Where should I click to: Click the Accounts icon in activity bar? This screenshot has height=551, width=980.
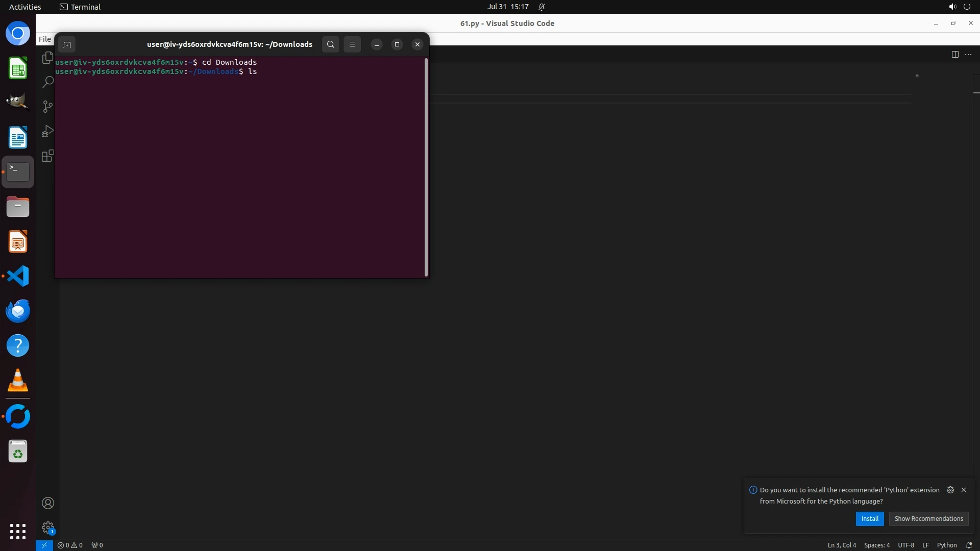click(x=48, y=503)
